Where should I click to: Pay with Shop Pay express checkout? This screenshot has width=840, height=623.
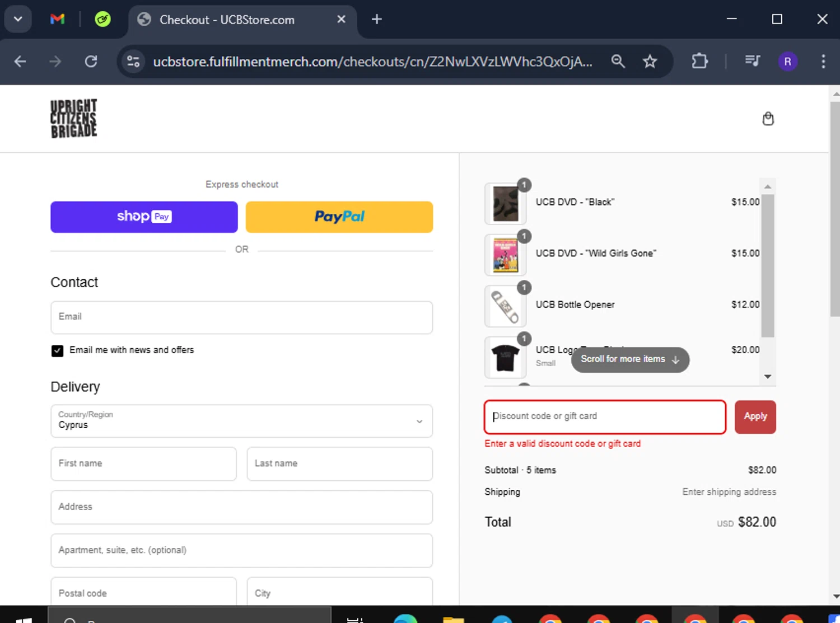[144, 217]
